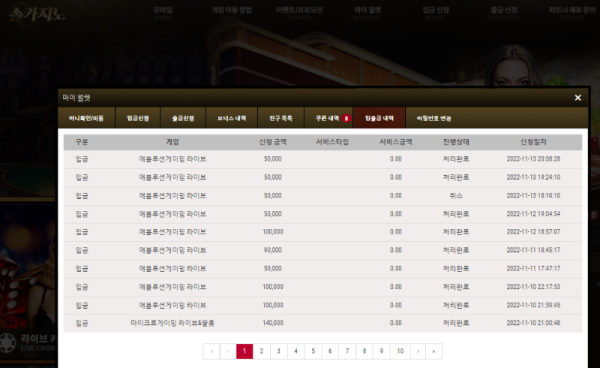Viewport: 600px width, 368px height.
Task: Open 이벤트/프로모션 top menu item
Action: pos(299,12)
